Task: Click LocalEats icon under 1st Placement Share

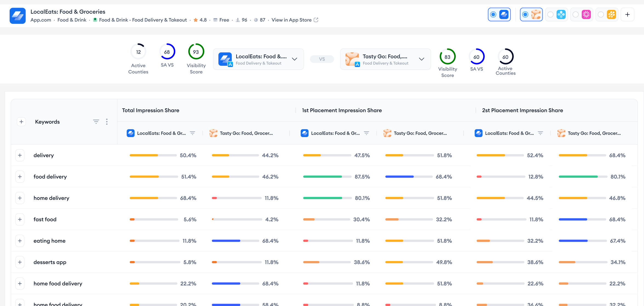Action: (x=304, y=133)
